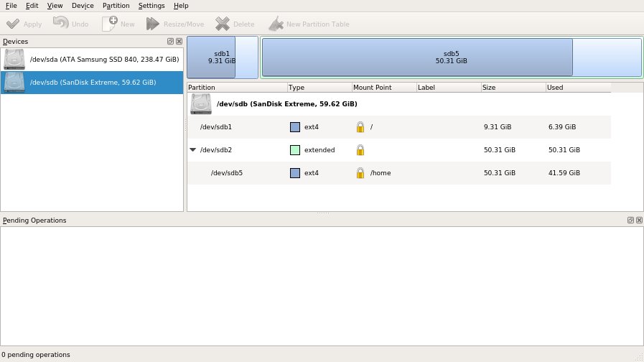Open the Settings menu
Viewport: 644px width, 362px height.
click(x=151, y=6)
